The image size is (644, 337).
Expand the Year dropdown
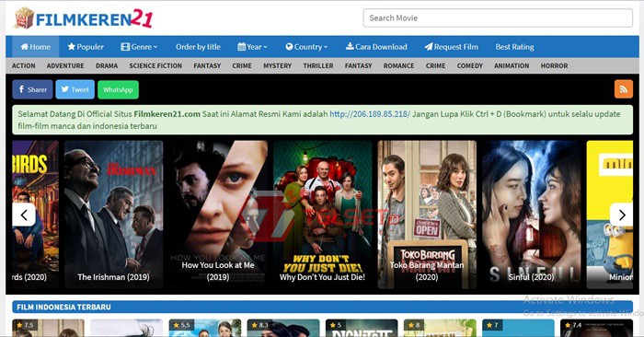[252, 47]
